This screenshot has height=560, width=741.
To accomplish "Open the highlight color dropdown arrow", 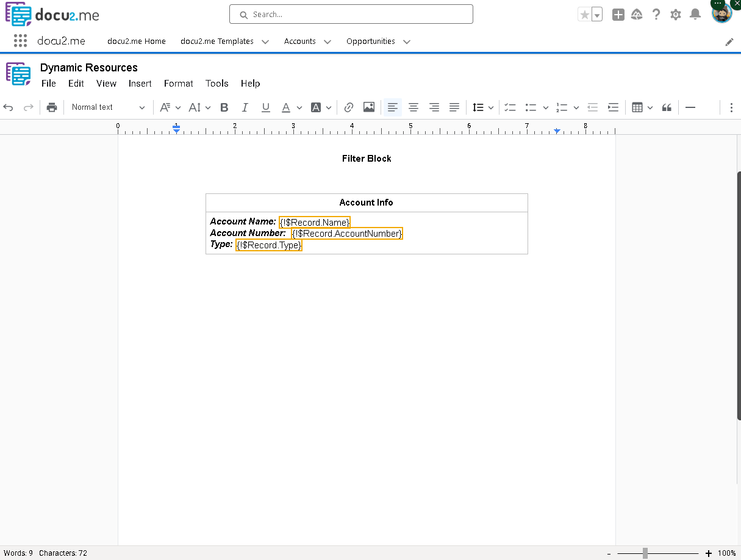I will [329, 108].
